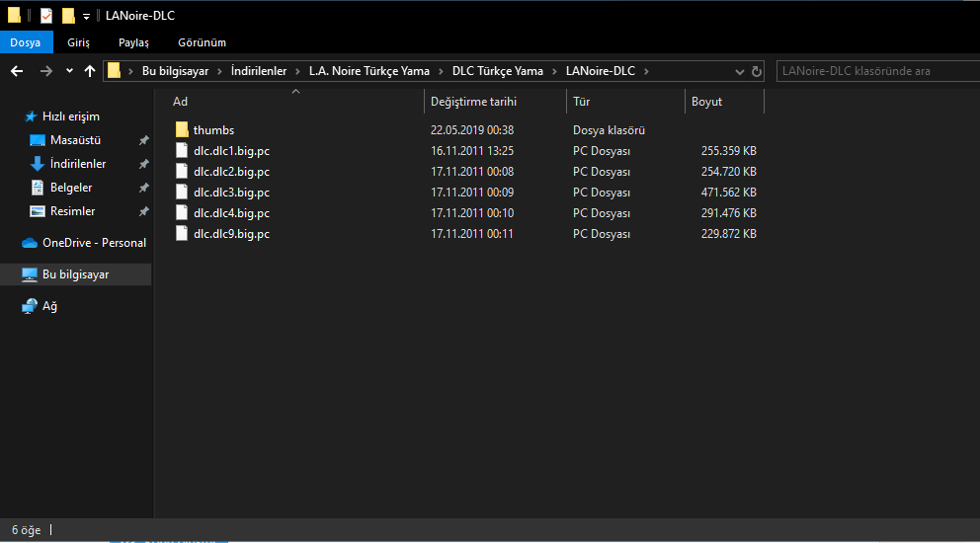980x543 pixels.
Task: Click the Forward navigation arrow
Action: 45,71
